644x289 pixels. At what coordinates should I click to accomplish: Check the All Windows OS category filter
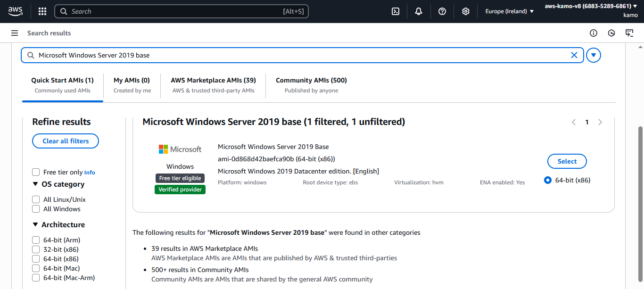[x=35, y=209]
